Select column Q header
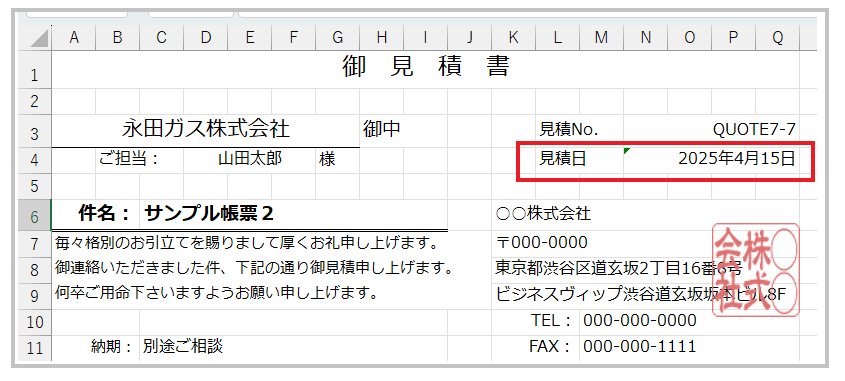 pos(777,37)
